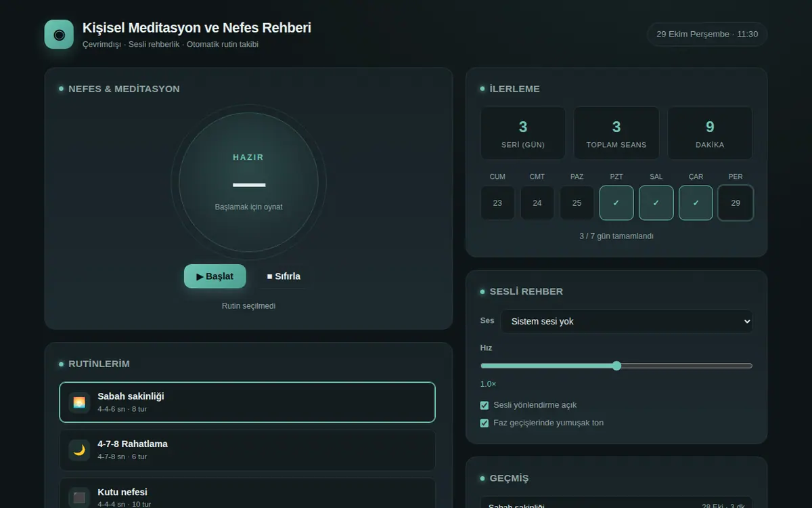The image size is (812, 508).
Task: Click day 25 under PAZ
Action: [577, 203]
